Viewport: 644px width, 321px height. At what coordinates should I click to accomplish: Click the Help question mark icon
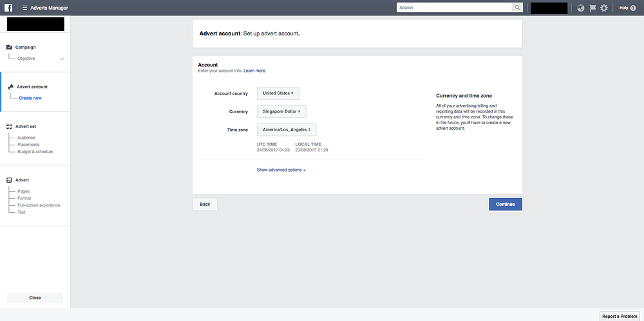[633, 8]
